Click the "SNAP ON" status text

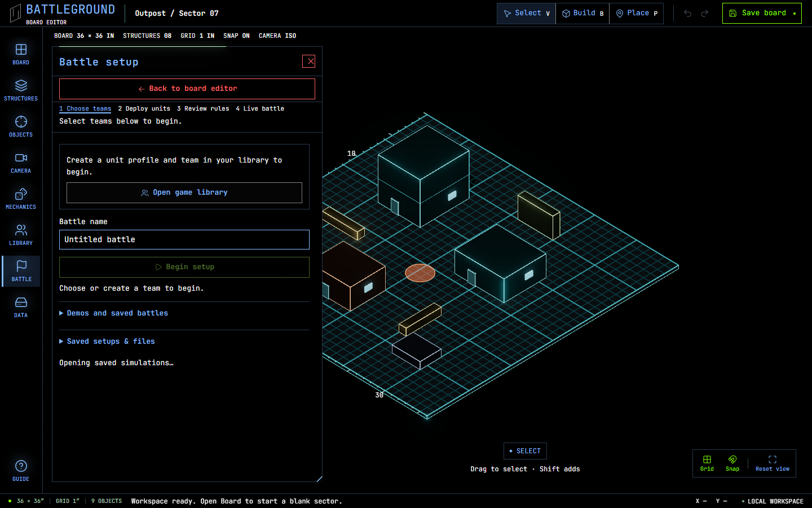click(x=236, y=36)
